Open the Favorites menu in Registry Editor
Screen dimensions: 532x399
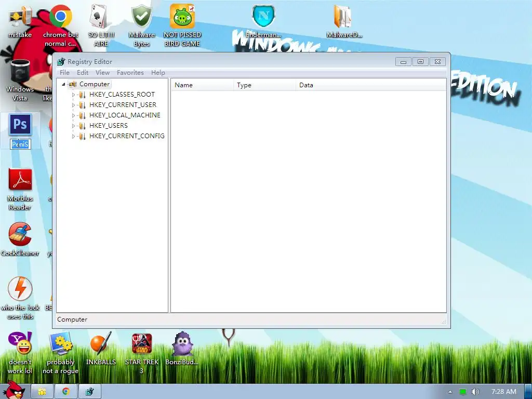pyautogui.click(x=130, y=73)
